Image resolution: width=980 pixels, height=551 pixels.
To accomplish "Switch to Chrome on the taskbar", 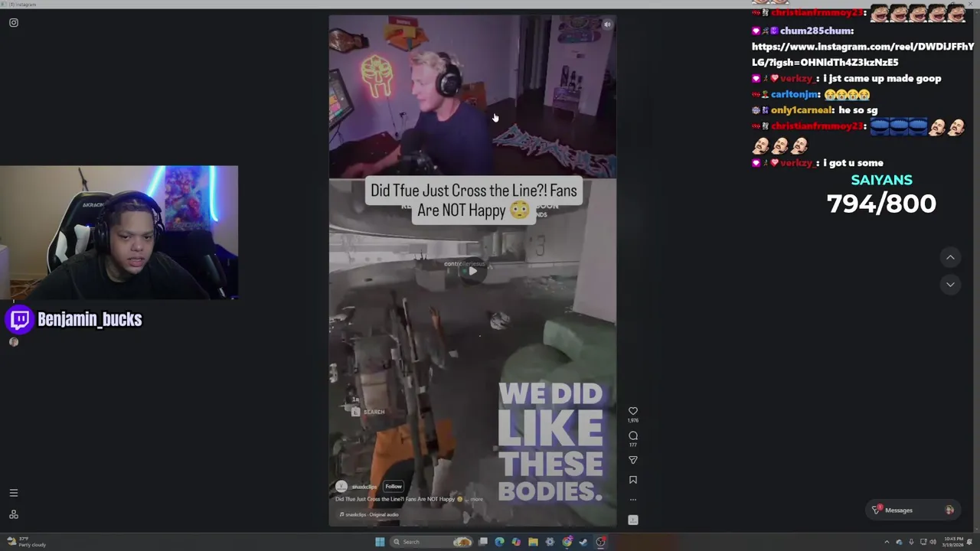I will [567, 542].
